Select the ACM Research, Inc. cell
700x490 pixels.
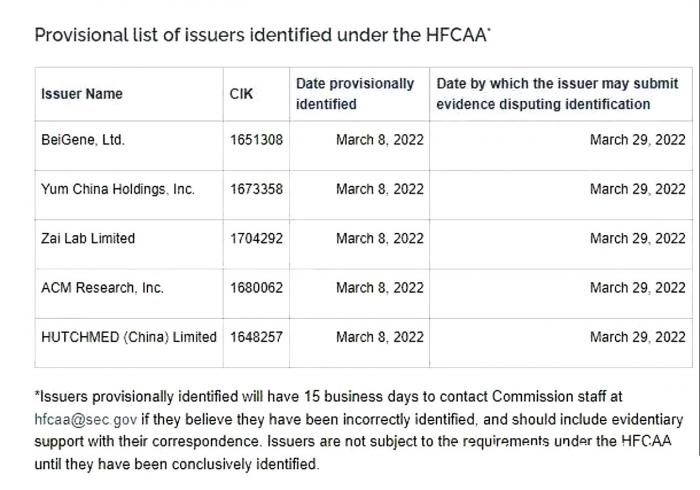coord(102,287)
